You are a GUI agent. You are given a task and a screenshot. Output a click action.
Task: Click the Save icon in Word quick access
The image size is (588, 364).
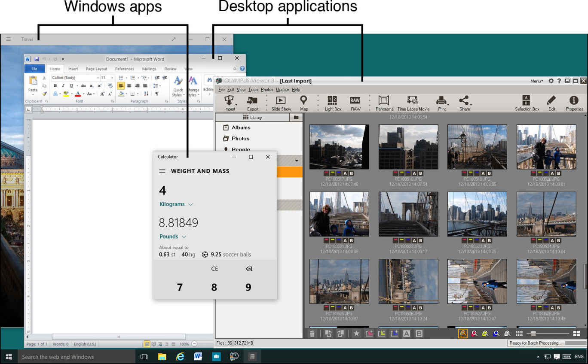click(x=37, y=59)
